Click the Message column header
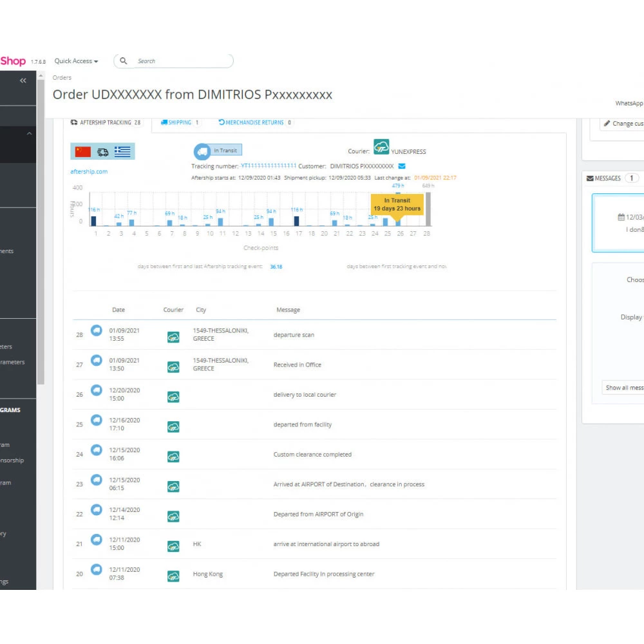Screen dimensions: 644x644 [288, 310]
